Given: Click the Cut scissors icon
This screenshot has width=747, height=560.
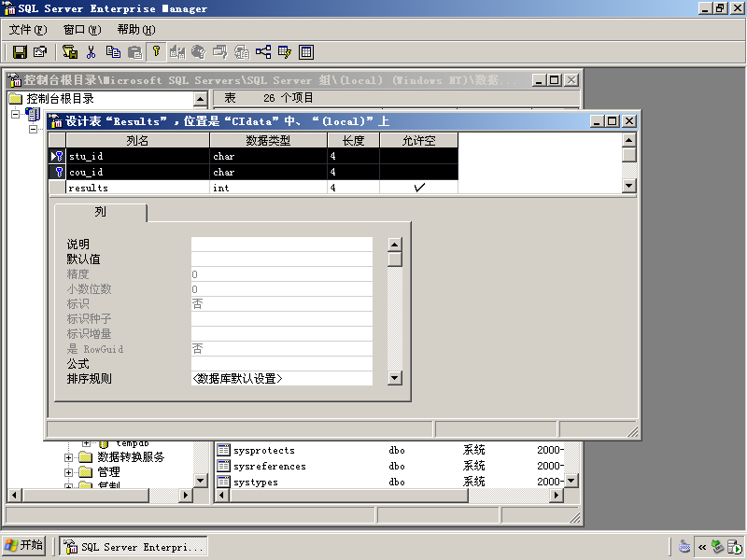Looking at the screenshot, I should [x=91, y=52].
